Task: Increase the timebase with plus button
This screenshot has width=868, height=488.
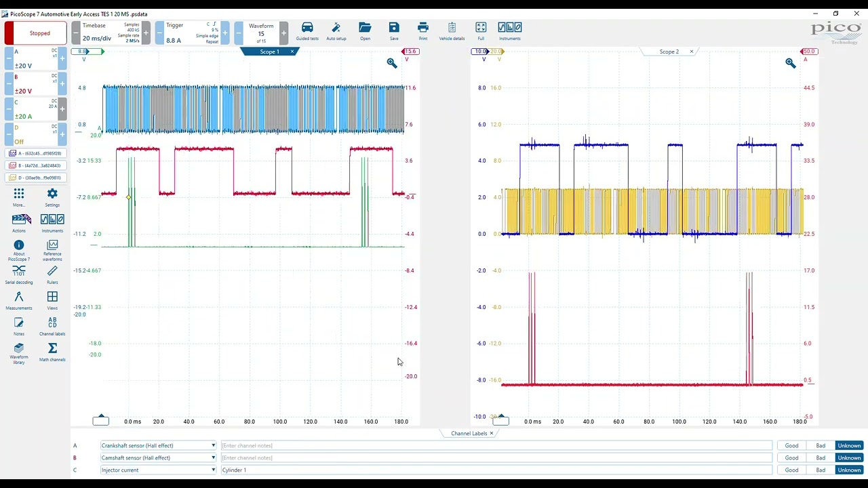Action: (x=146, y=33)
